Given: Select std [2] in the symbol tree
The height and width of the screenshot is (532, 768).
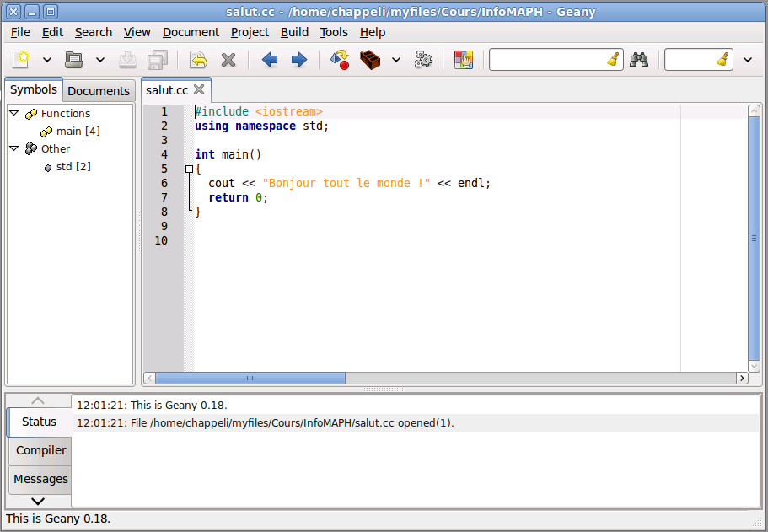Looking at the screenshot, I should tap(73, 167).
